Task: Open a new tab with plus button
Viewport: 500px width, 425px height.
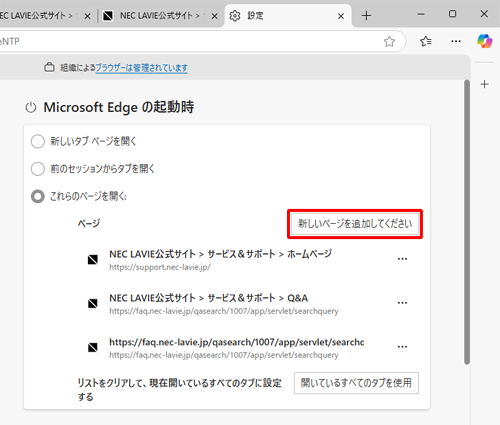Action: [x=366, y=16]
